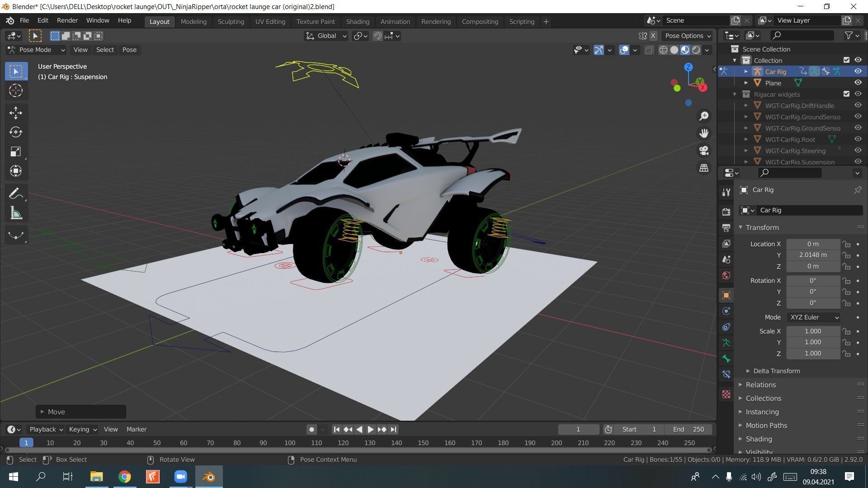This screenshot has width=868, height=488.
Task: Open Bone Constraint properties tab
Action: [x=726, y=374]
